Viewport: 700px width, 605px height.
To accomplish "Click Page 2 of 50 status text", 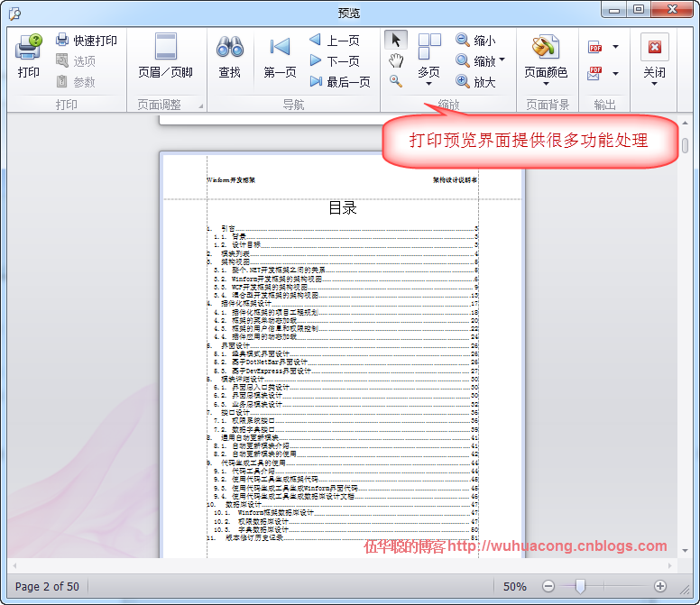I will [47, 586].
